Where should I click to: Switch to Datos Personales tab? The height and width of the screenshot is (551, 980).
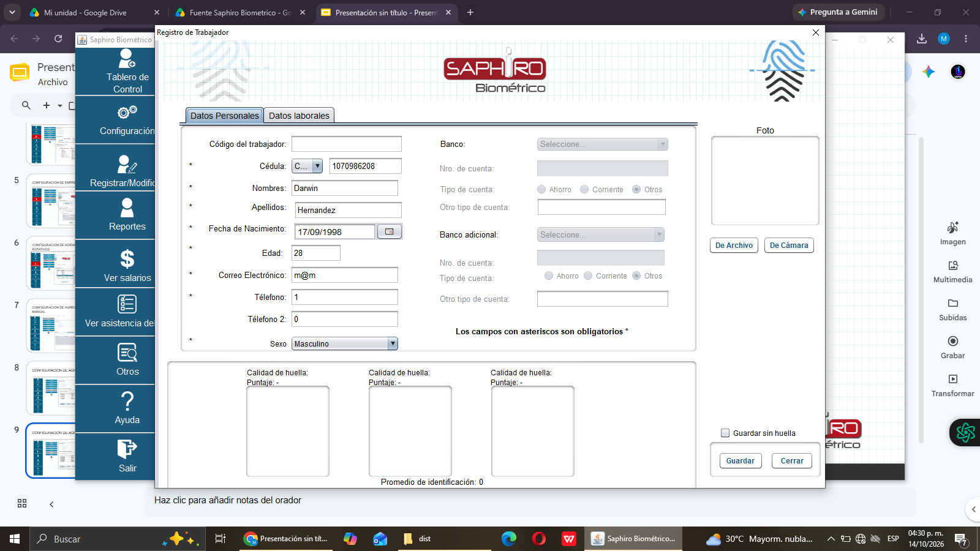pyautogui.click(x=225, y=116)
